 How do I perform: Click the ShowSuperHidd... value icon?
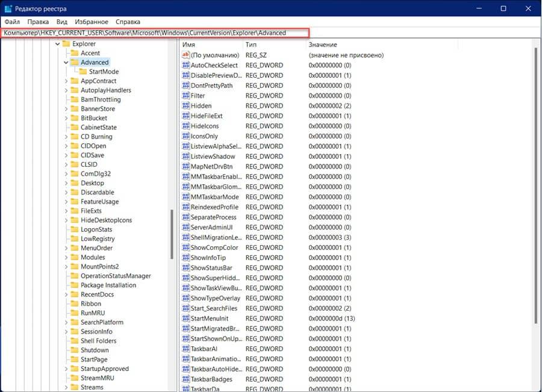(185, 278)
